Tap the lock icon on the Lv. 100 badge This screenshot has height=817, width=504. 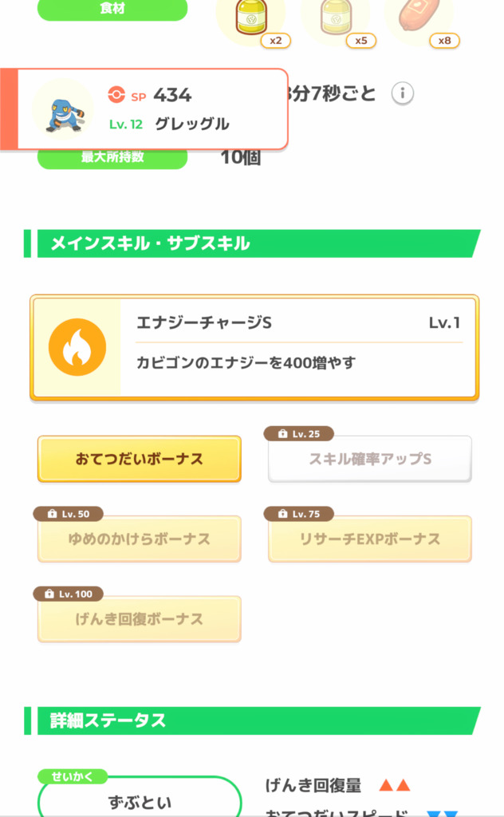(51, 594)
